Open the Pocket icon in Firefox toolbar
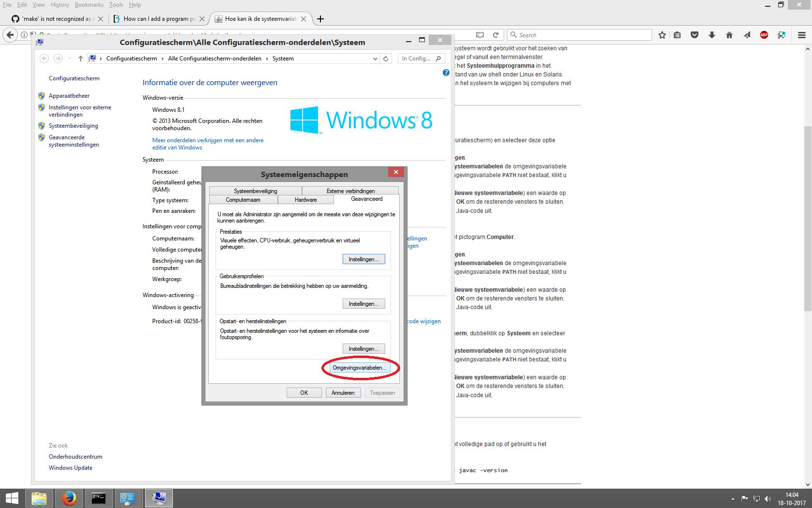Screen dimensions: 812x508 (x=695, y=35)
